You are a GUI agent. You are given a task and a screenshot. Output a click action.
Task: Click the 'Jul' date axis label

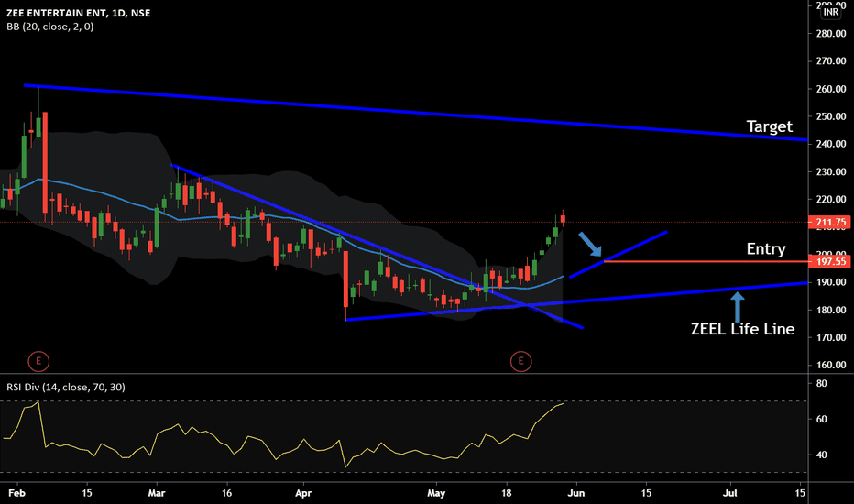729,493
